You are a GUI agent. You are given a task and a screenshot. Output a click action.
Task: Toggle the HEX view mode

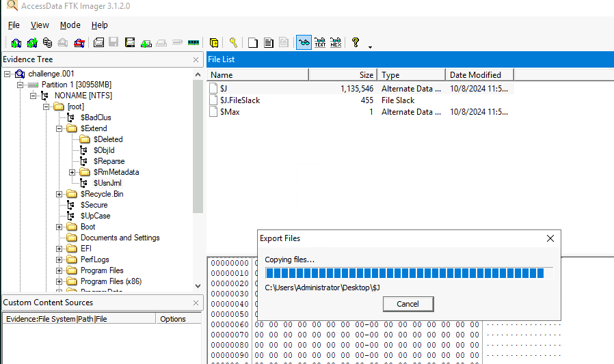pos(336,42)
